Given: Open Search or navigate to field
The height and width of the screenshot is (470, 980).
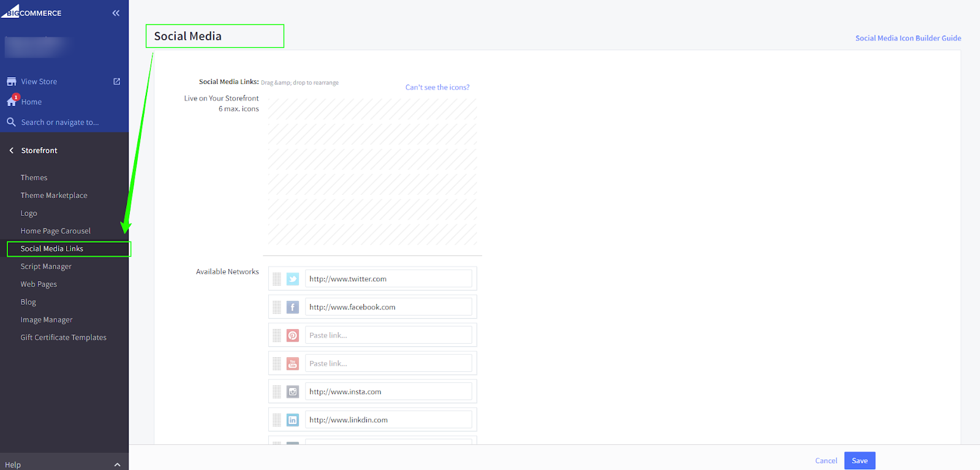Looking at the screenshot, I should (x=59, y=122).
